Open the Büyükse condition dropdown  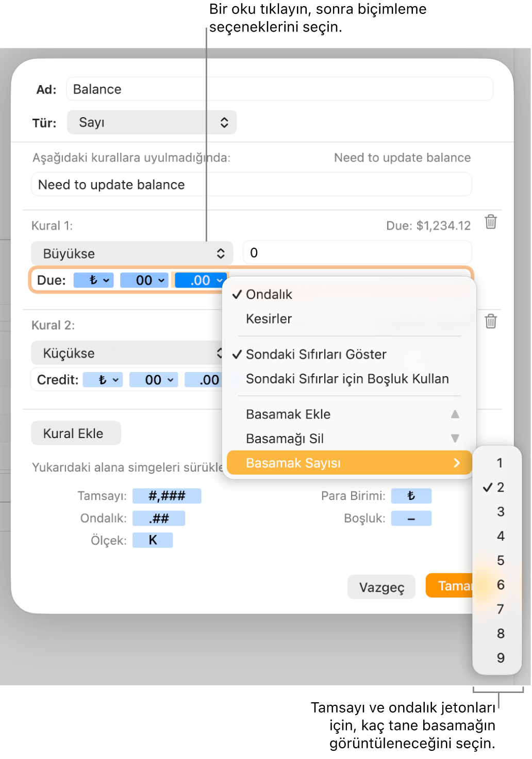[132, 253]
